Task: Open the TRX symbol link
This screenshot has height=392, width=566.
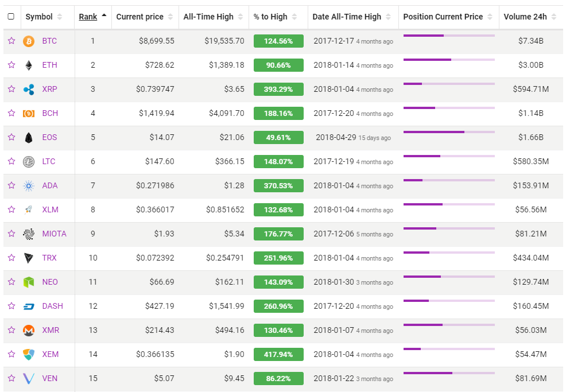Action: pyautogui.click(x=49, y=258)
